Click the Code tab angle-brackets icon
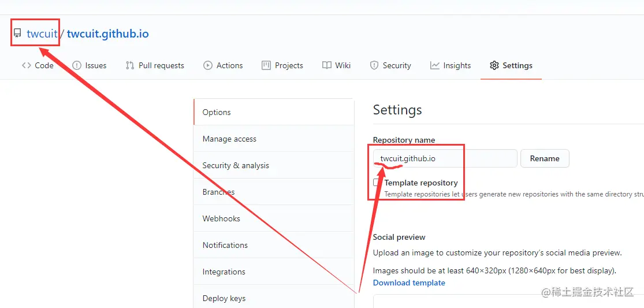 tap(27, 65)
